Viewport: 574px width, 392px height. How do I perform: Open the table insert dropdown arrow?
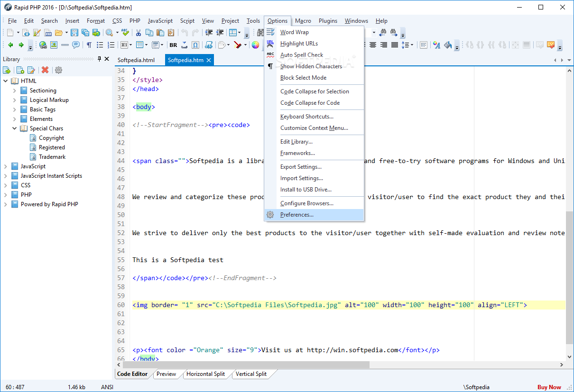tap(146, 45)
